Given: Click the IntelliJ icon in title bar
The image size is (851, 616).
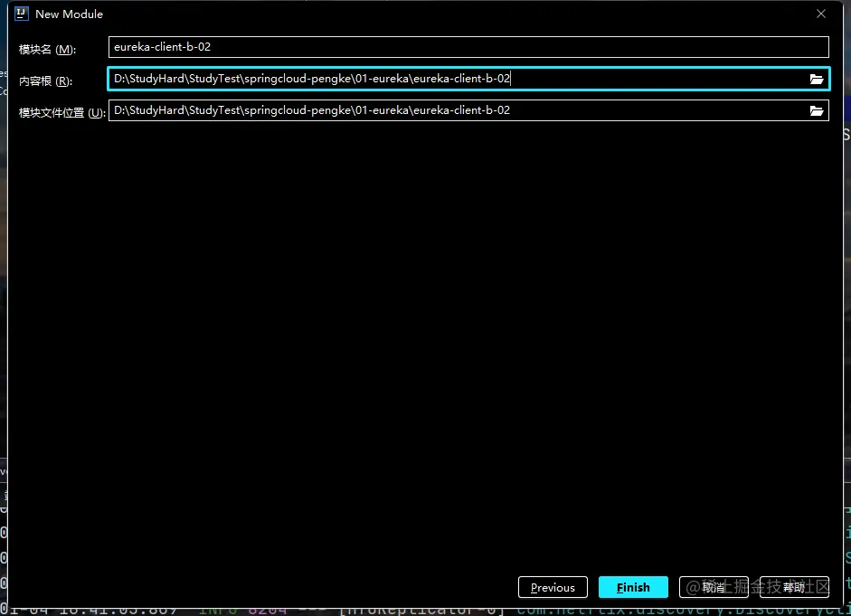Looking at the screenshot, I should tap(22, 14).
